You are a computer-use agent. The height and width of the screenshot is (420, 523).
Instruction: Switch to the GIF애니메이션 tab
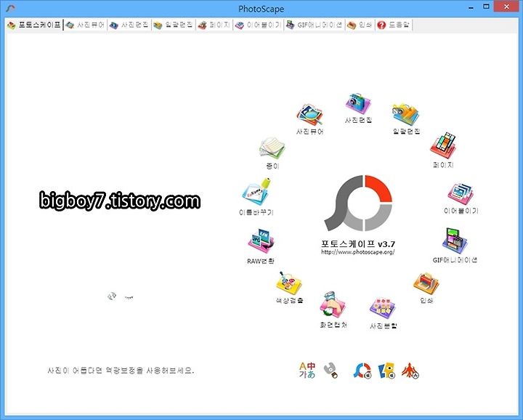[315, 25]
